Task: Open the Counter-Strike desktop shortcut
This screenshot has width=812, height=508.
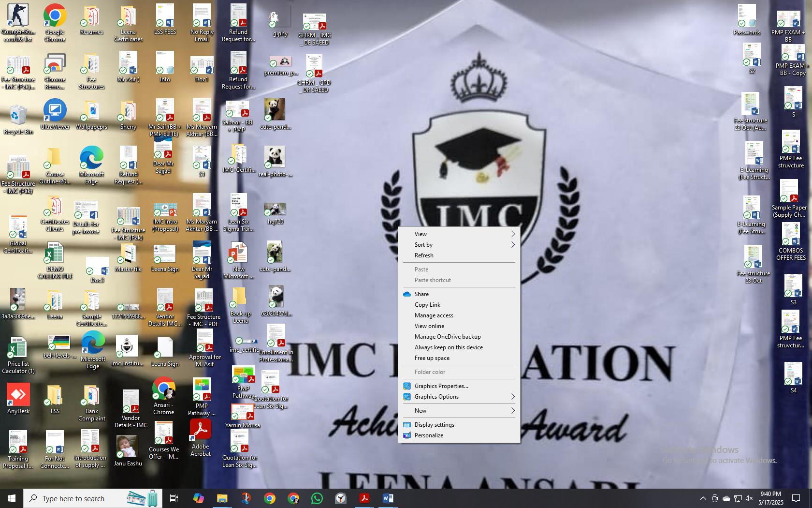Action: click(18, 22)
